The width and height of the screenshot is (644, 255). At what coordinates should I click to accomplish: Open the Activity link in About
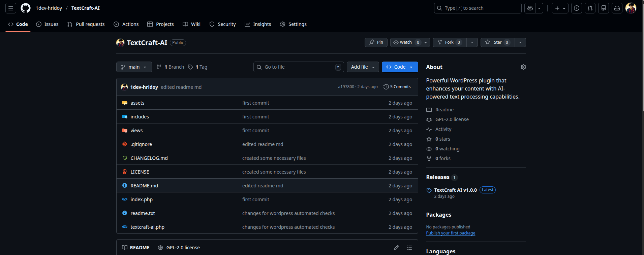439,129
